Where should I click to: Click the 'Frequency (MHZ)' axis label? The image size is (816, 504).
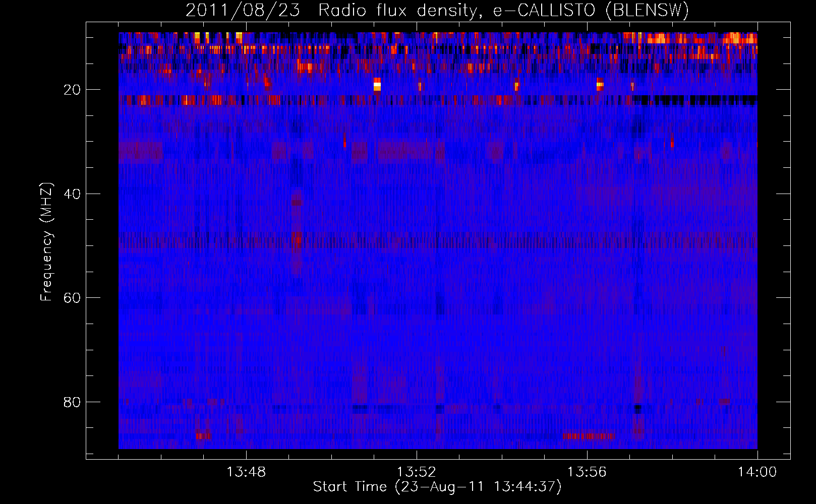coord(46,242)
